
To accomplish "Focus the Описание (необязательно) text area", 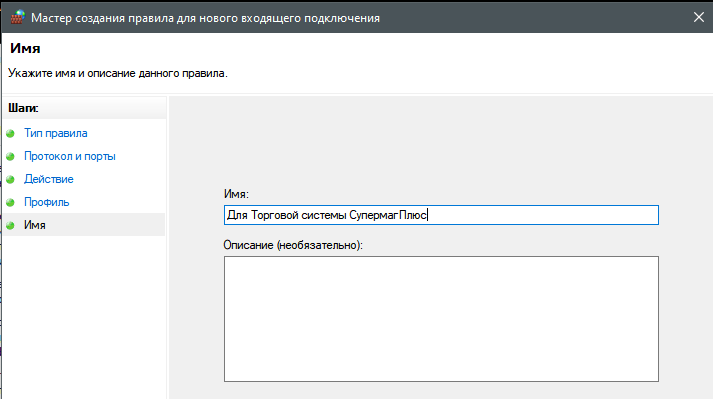I will (441, 319).
